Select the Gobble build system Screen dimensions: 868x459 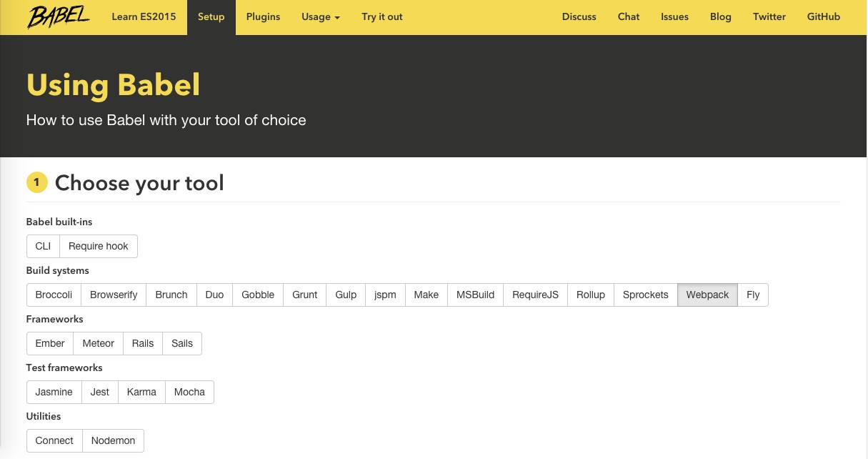tap(258, 295)
